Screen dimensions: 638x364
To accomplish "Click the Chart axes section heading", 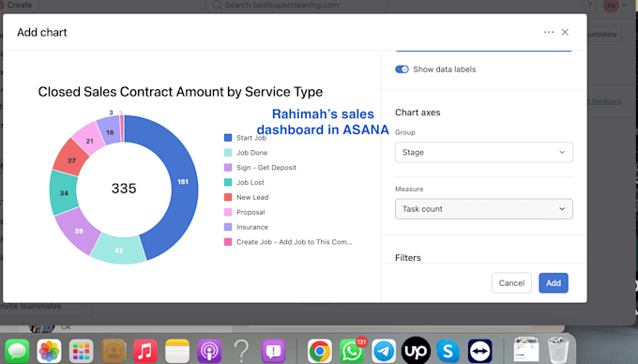I will coord(418,113).
